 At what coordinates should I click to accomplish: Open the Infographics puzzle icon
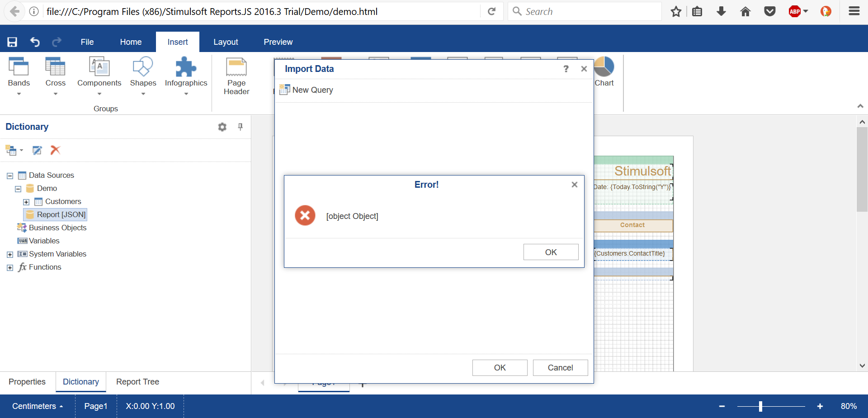(186, 66)
